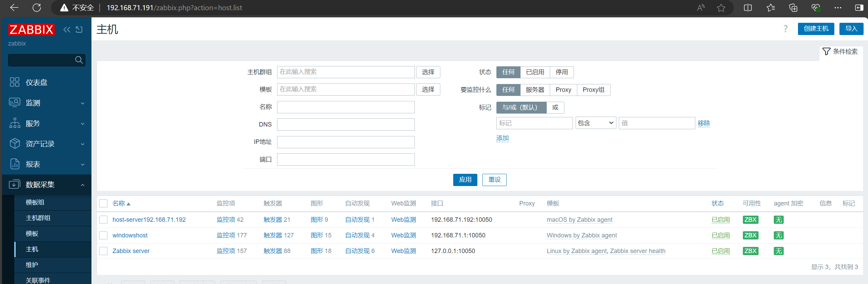Set 状态 filter to 停用
This screenshot has width=868, height=284.
pos(562,72)
